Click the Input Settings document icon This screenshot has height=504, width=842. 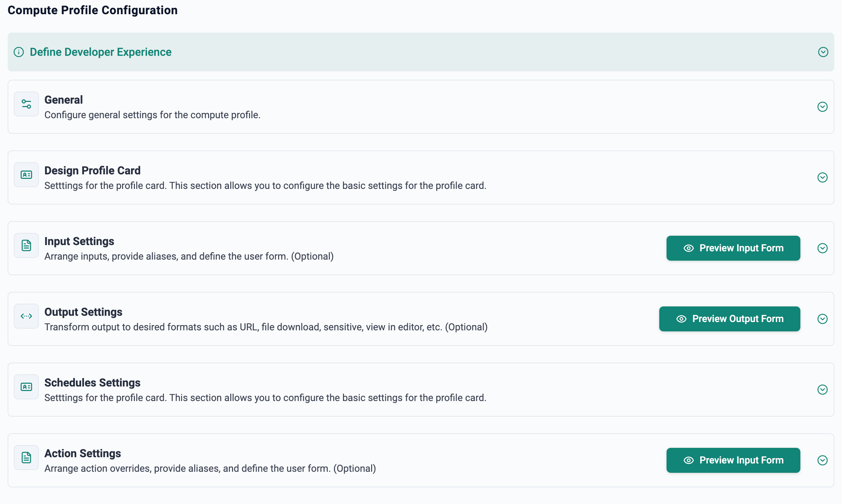pos(26,245)
